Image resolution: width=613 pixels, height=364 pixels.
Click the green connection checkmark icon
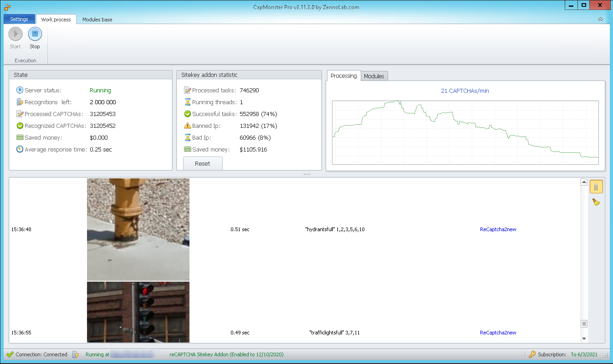(x=10, y=354)
